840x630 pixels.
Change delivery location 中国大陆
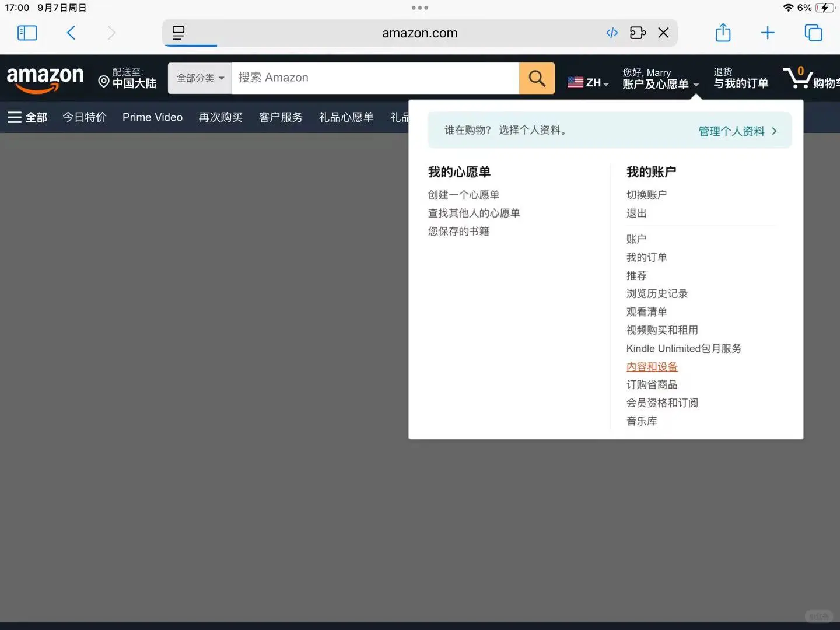(128, 78)
